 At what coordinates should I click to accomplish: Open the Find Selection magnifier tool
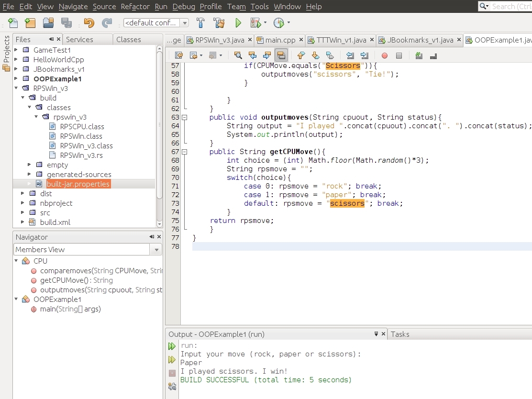(x=239, y=55)
